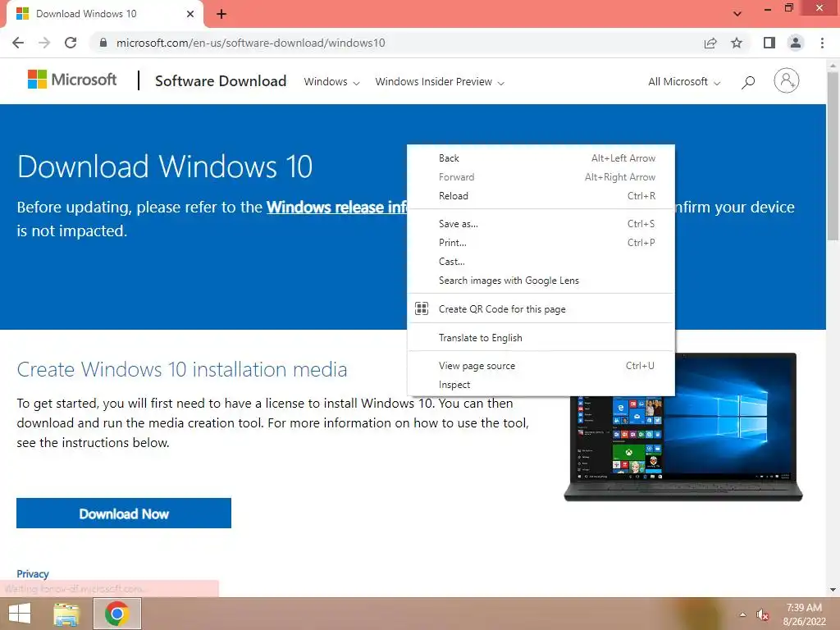This screenshot has height=630, width=840.
Task: Share this page using the share icon
Action: (x=710, y=43)
